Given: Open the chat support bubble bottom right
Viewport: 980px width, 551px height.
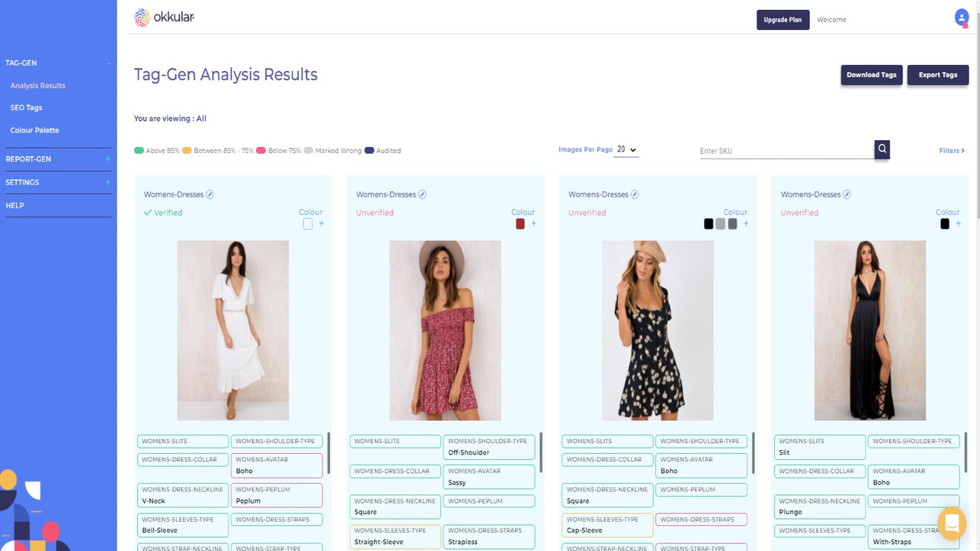Looking at the screenshot, I should point(952,523).
